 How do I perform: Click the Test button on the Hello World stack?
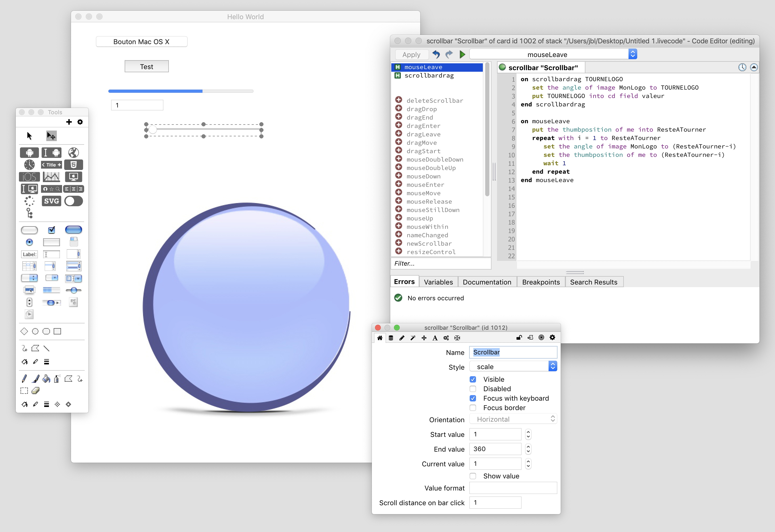click(146, 66)
